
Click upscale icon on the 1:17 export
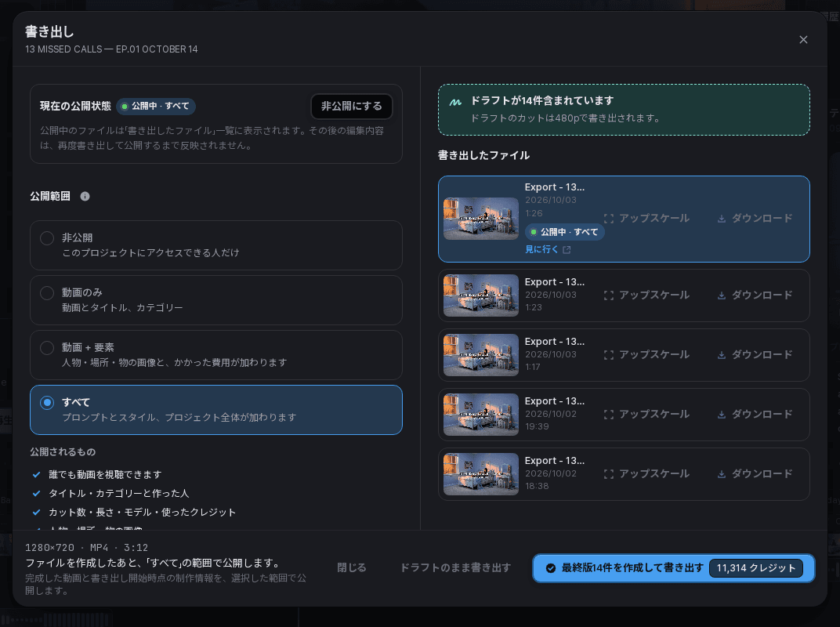click(x=609, y=355)
